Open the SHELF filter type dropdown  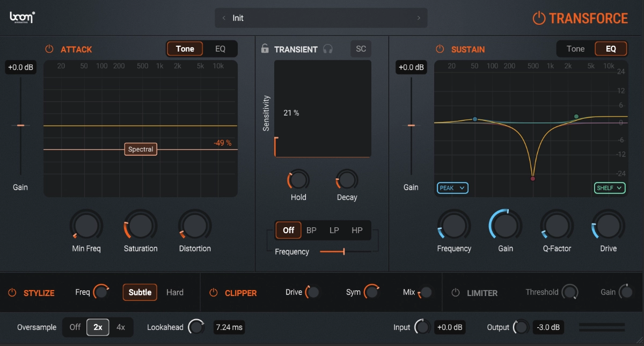point(610,188)
